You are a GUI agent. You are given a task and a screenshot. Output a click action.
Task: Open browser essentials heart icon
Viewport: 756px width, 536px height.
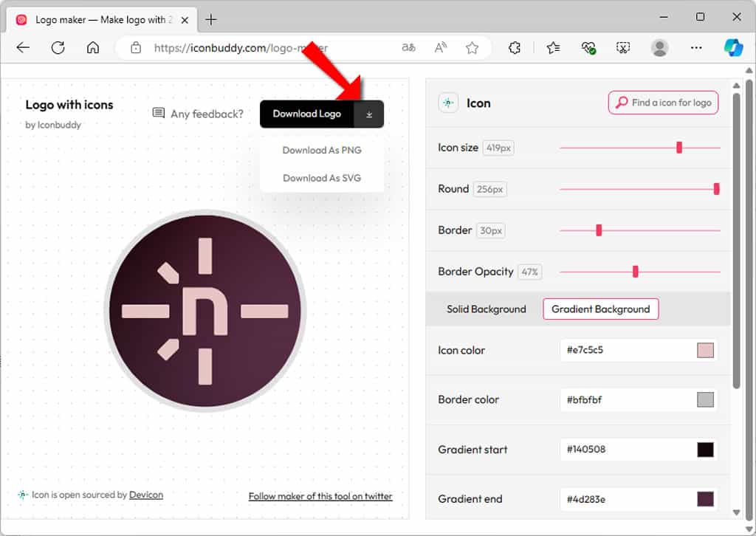pyautogui.click(x=588, y=48)
